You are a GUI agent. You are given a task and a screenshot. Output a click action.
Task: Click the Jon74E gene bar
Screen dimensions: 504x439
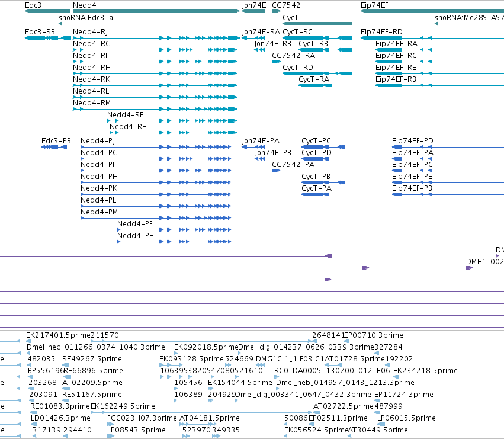[253, 11]
